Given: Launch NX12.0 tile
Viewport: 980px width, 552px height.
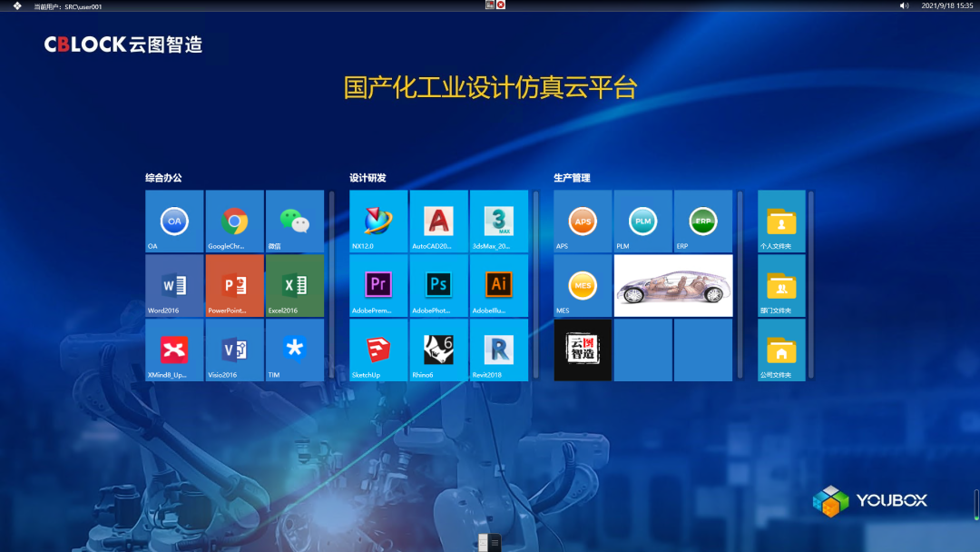Looking at the screenshot, I should pos(378,222).
